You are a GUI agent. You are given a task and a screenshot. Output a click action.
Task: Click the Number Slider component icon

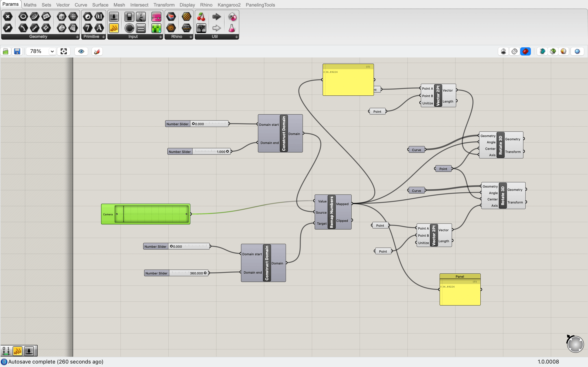[x=114, y=17]
